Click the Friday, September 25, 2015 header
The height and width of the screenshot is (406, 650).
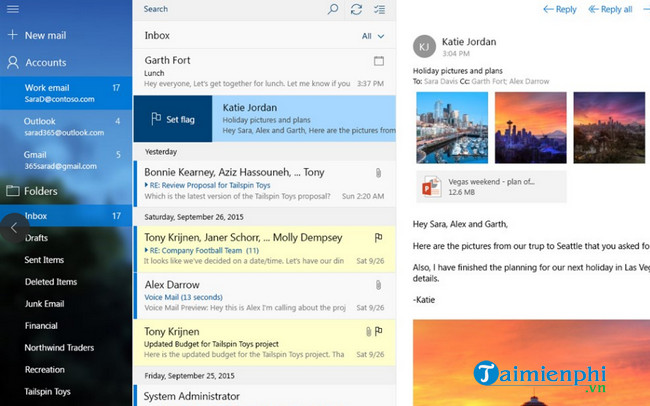(189, 376)
